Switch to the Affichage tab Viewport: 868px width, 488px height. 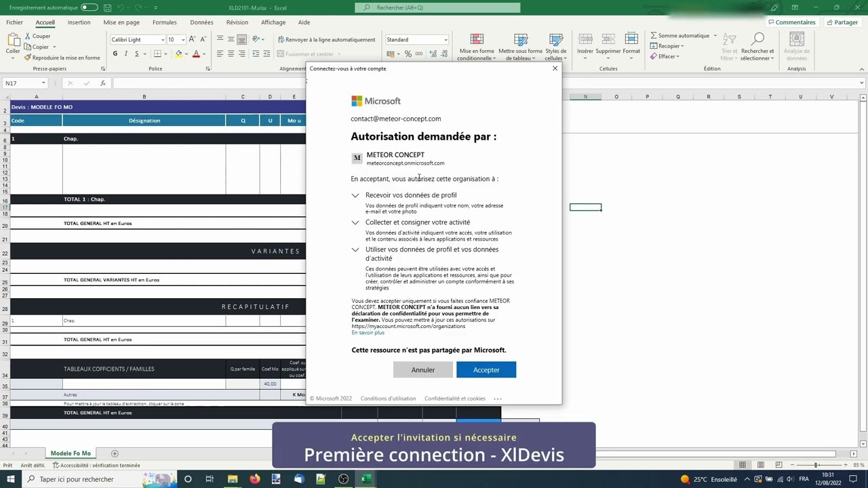(273, 22)
